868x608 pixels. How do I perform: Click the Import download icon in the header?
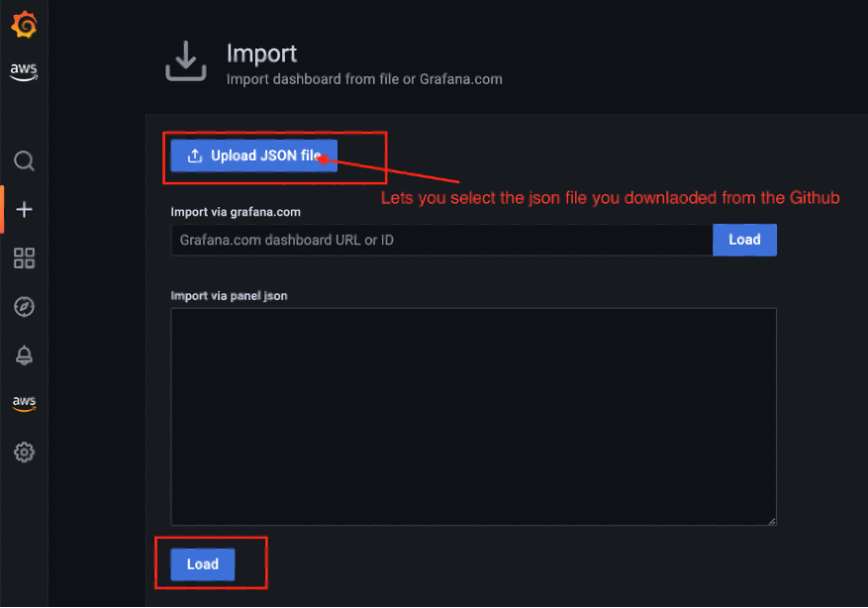pos(185,59)
